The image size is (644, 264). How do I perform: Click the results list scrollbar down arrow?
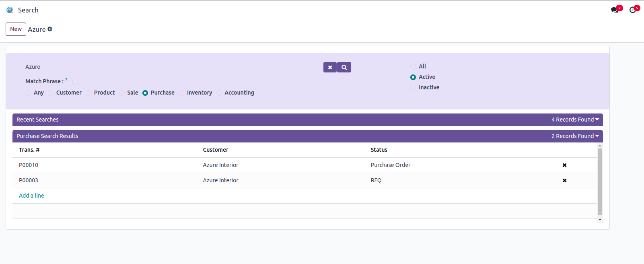click(x=600, y=220)
